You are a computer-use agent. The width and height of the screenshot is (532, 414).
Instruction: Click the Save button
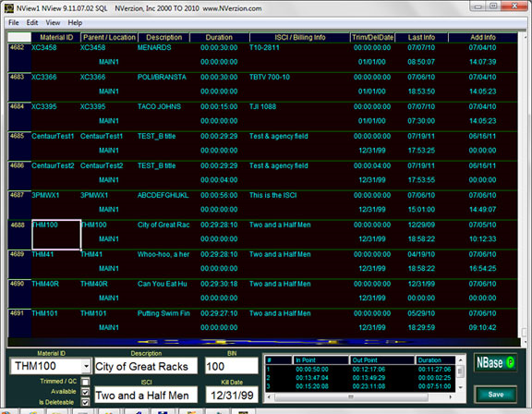pyautogui.click(x=495, y=395)
